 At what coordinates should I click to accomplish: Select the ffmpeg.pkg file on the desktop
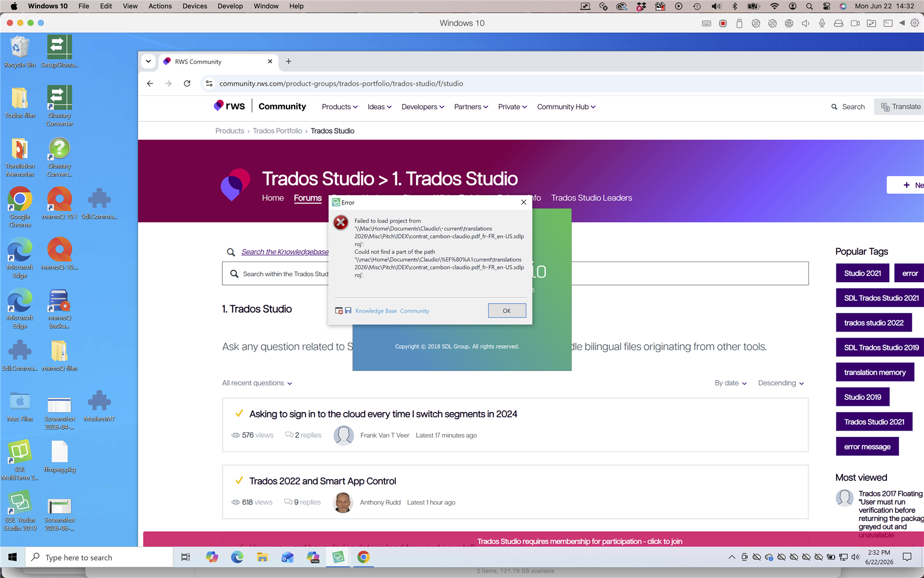pyautogui.click(x=60, y=456)
